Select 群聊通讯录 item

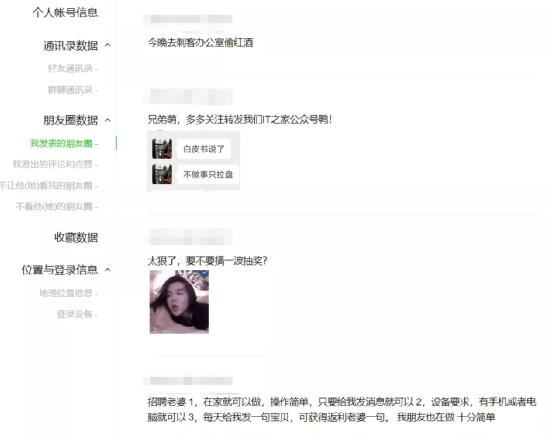[70, 90]
